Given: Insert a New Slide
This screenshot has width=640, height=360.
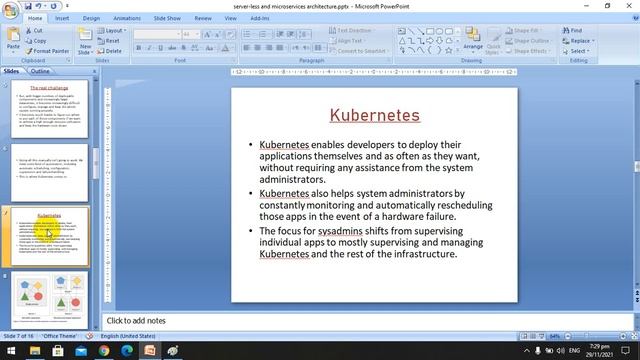Looking at the screenshot, I should [85, 41].
